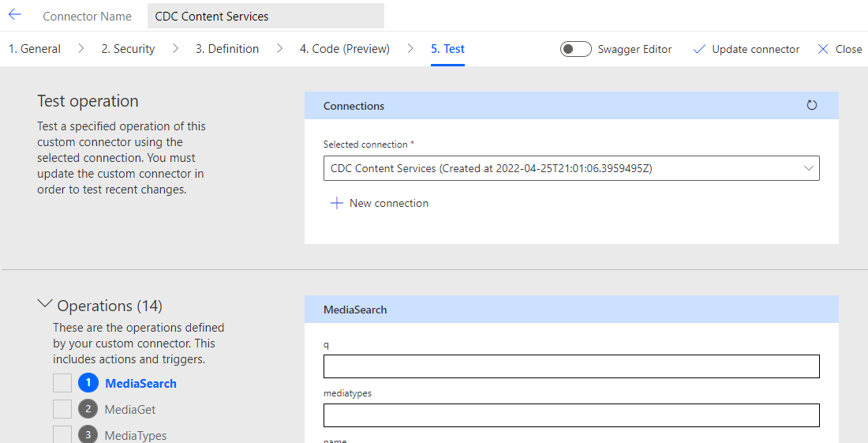868x443 pixels.
Task: Open the 5. Test tab
Action: (x=448, y=49)
